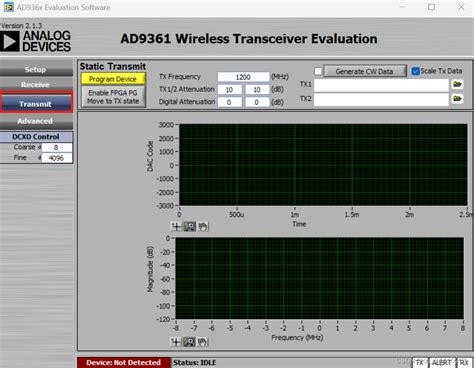Select crosshair cursor tool under DAC Code graph
The width and height of the screenshot is (474, 368).
(176, 227)
